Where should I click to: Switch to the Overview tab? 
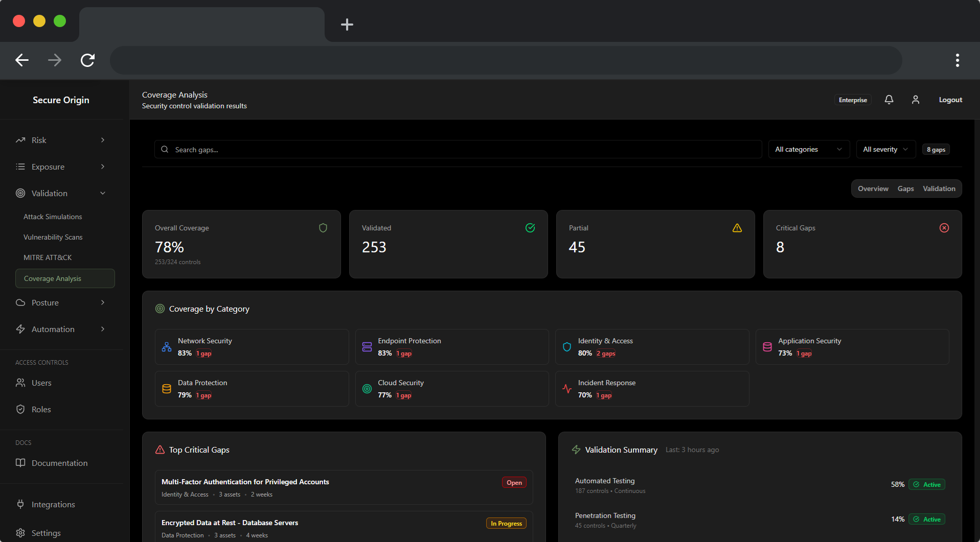(x=873, y=188)
